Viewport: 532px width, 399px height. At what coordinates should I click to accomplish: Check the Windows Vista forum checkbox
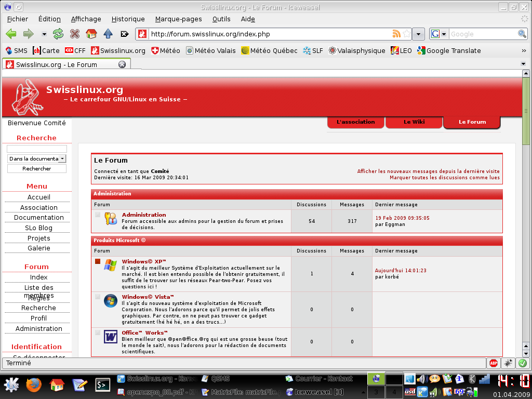click(x=97, y=297)
